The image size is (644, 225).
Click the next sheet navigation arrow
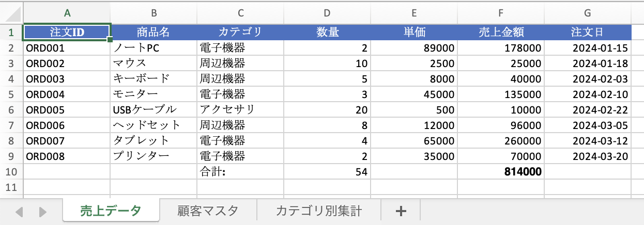(43, 211)
